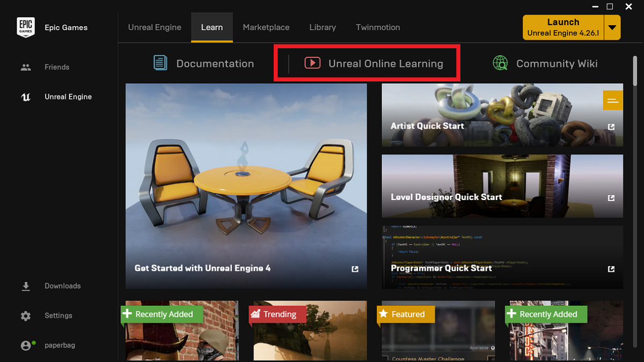Click the star icon on Featured badge
Viewport: 644px width, 362px height.
383,314
